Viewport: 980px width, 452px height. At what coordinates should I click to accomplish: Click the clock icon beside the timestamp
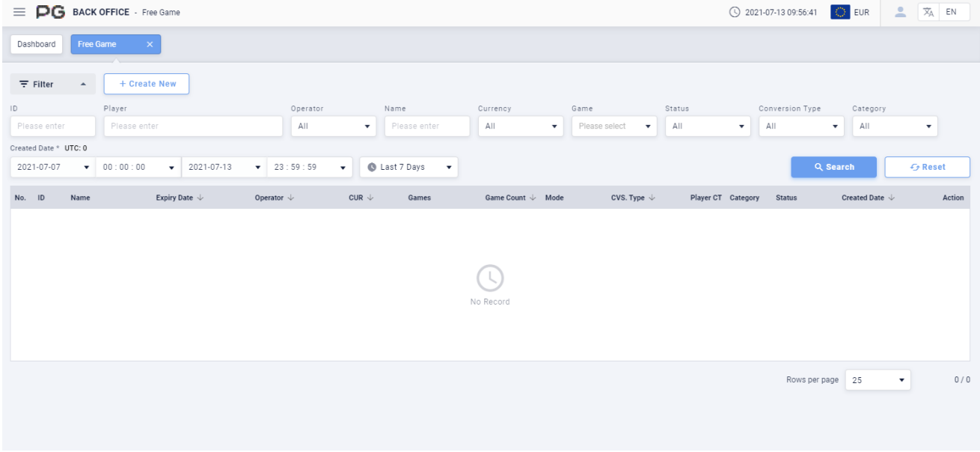click(735, 13)
